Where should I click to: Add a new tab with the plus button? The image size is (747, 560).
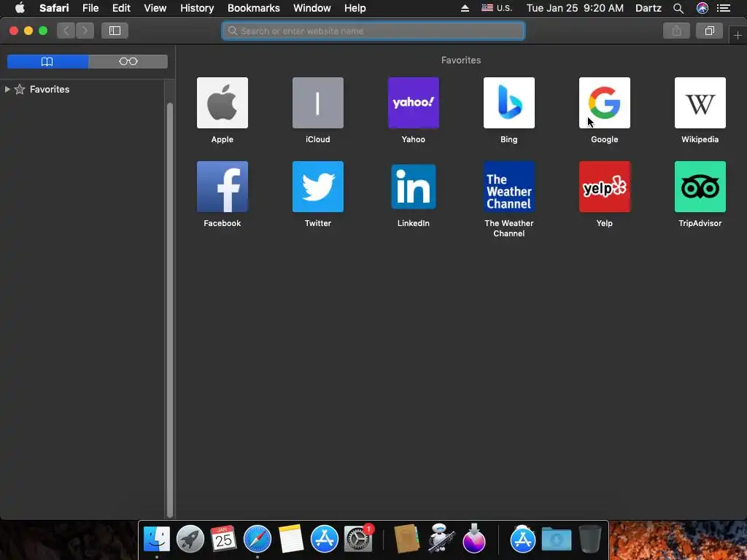(738, 35)
